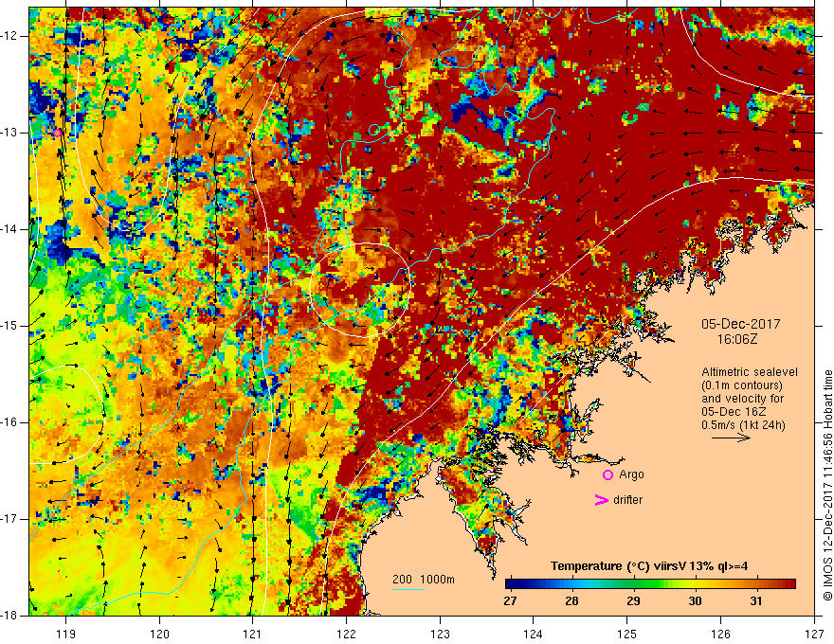Click the Argo float marker near -13 latitude
Viewport: 834px width, 644px height.
coord(57,133)
